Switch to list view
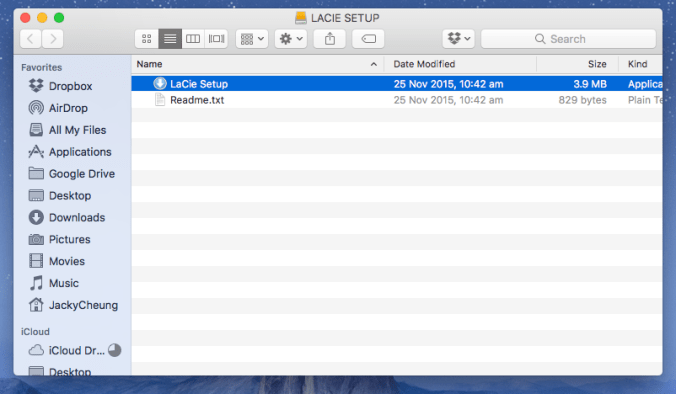This screenshot has width=676, height=394. tap(170, 39)
